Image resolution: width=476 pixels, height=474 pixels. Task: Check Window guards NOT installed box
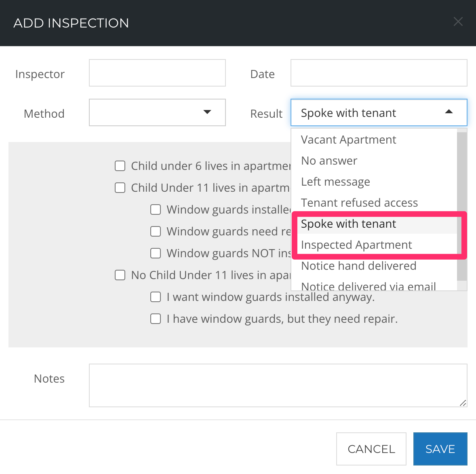point(156,253)
